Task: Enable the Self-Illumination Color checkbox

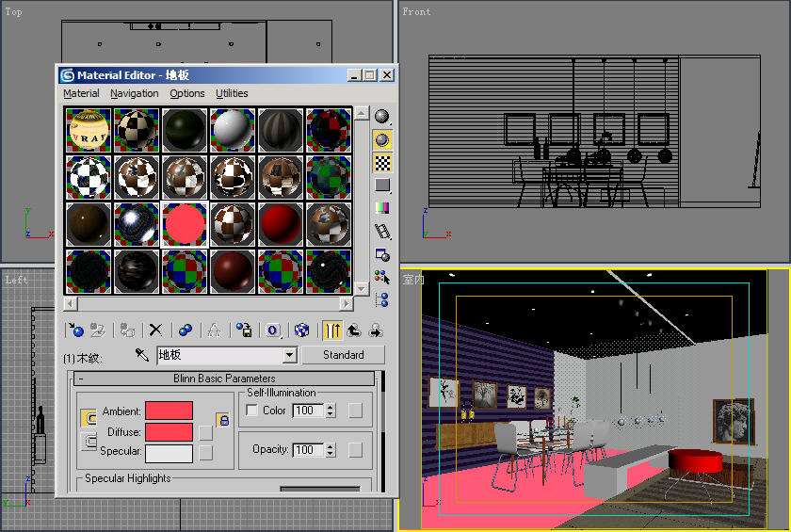Action: [x=251, y=411]
